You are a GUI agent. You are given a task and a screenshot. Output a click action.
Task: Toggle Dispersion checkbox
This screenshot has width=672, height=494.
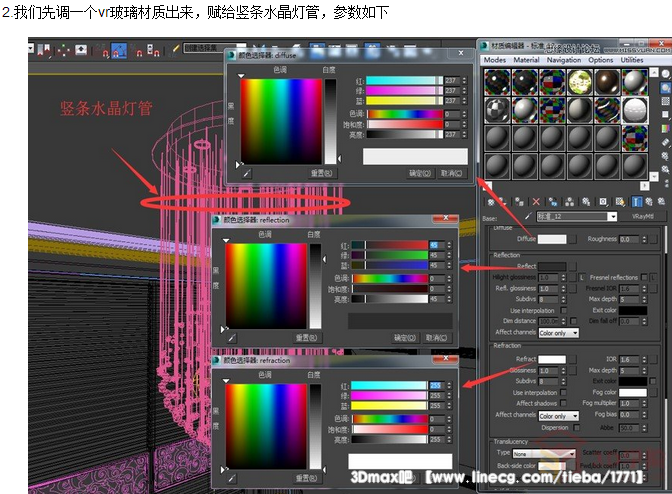pyautogui.click(x=576, y=428)
